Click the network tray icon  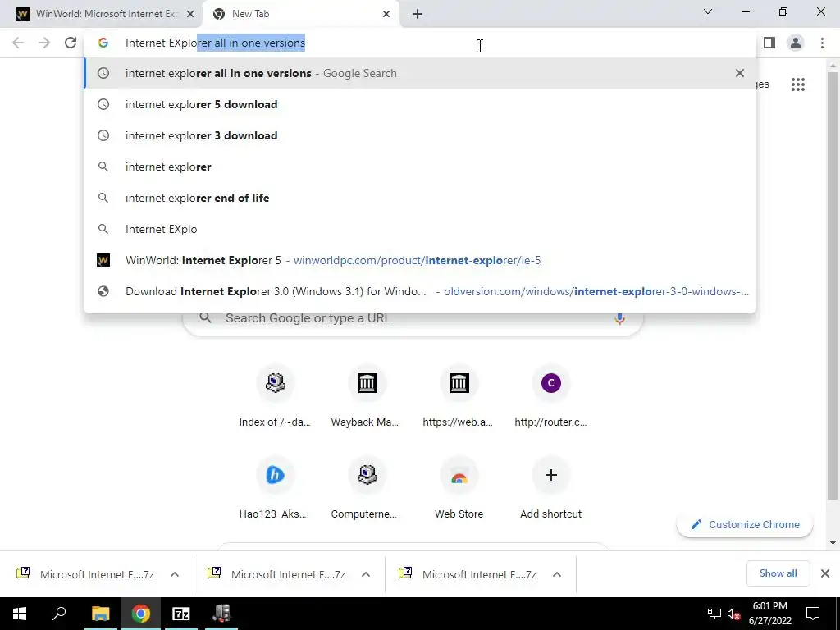pyautogui.click(x=714, y=614)
